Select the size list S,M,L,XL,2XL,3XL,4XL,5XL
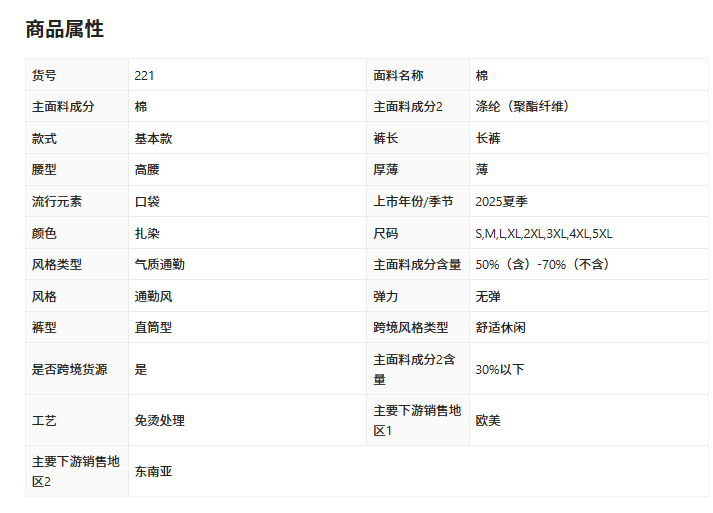 click(x=543, y=233)
